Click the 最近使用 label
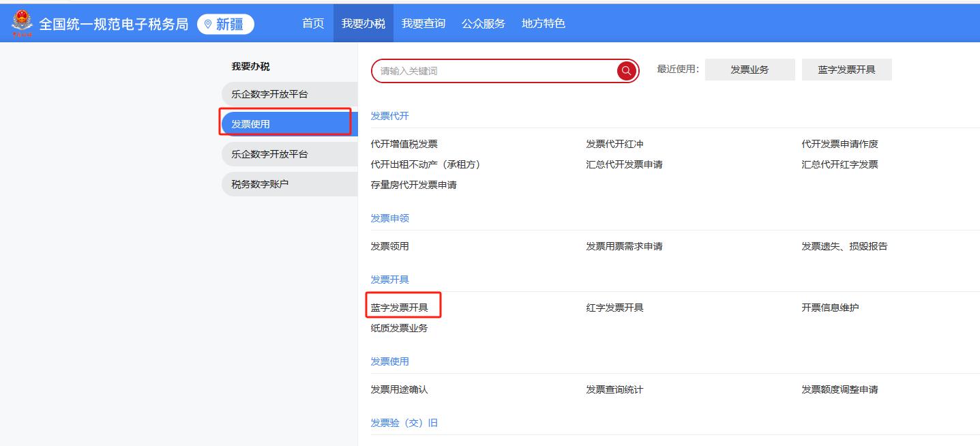The image size is (980, 446). (678, 69)
